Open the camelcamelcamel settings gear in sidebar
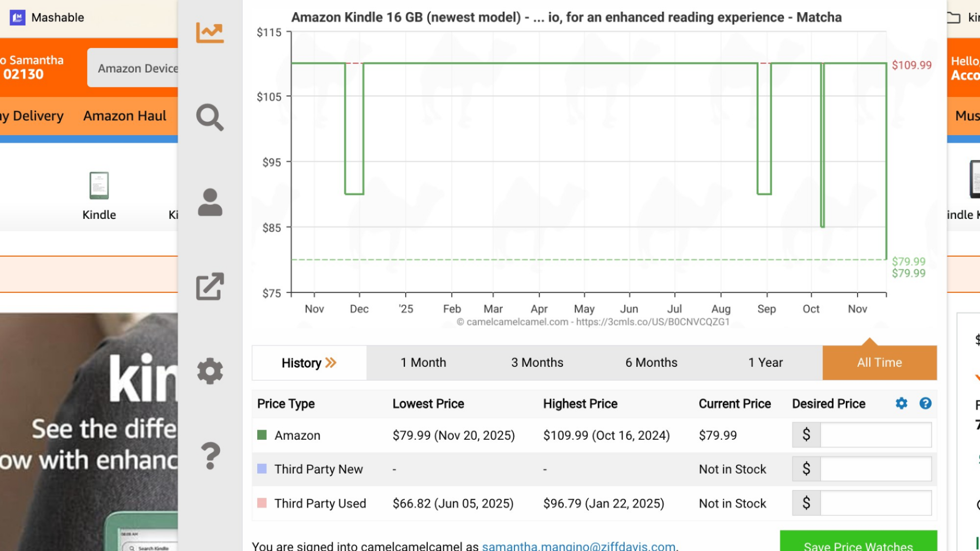The width and height of the screenshot is (980, 551). 210,371
